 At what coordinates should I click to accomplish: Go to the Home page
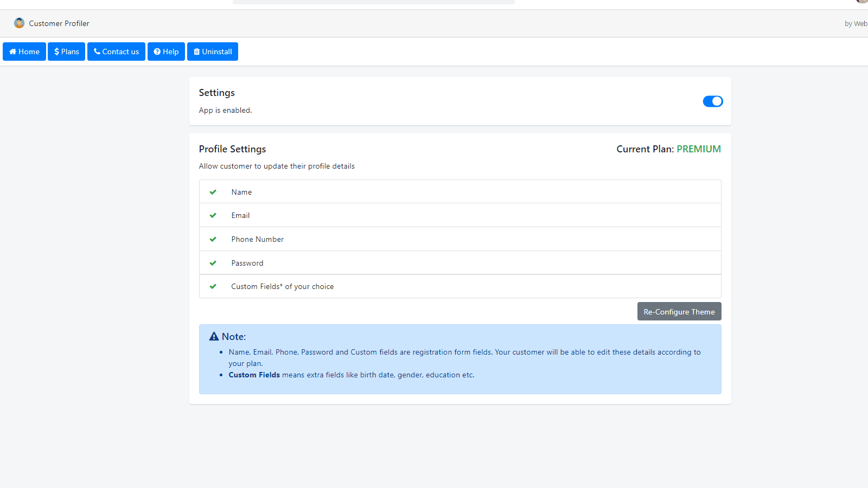coord(24,52)
